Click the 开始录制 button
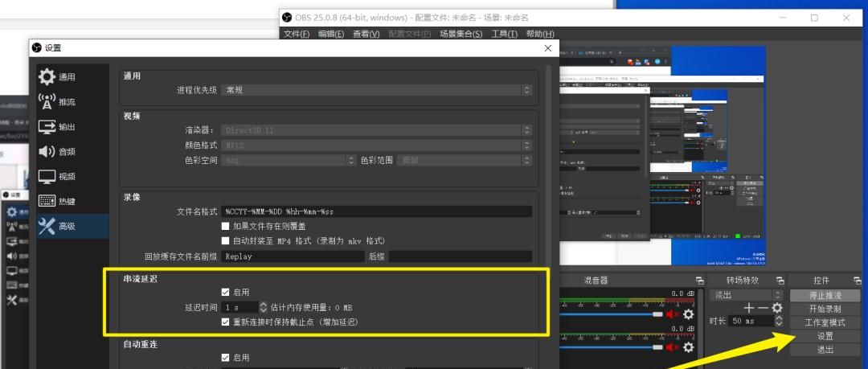Viewport: 868px width, 369px height. pos(825,310)
